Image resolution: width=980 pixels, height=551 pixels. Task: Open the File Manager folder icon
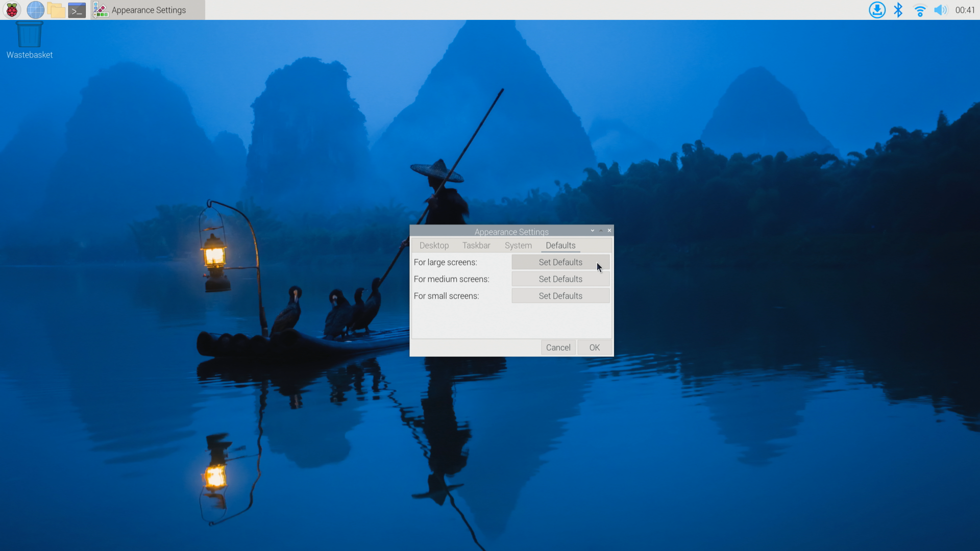click(x=56, y=10)
